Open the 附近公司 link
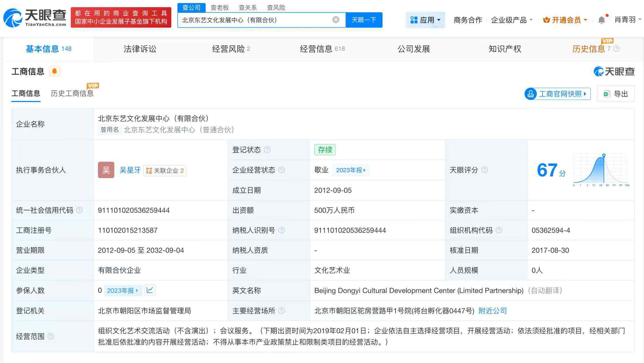The width and height of the screenshot is (644, 363). click(x=492, y=311)
